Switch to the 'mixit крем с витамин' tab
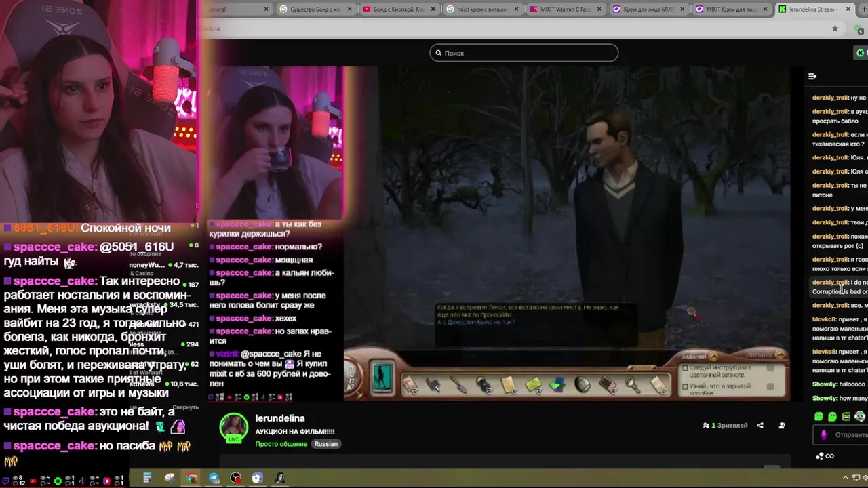Image resolution: width=868 pixels, height=488 pixels. click(482, 9)
